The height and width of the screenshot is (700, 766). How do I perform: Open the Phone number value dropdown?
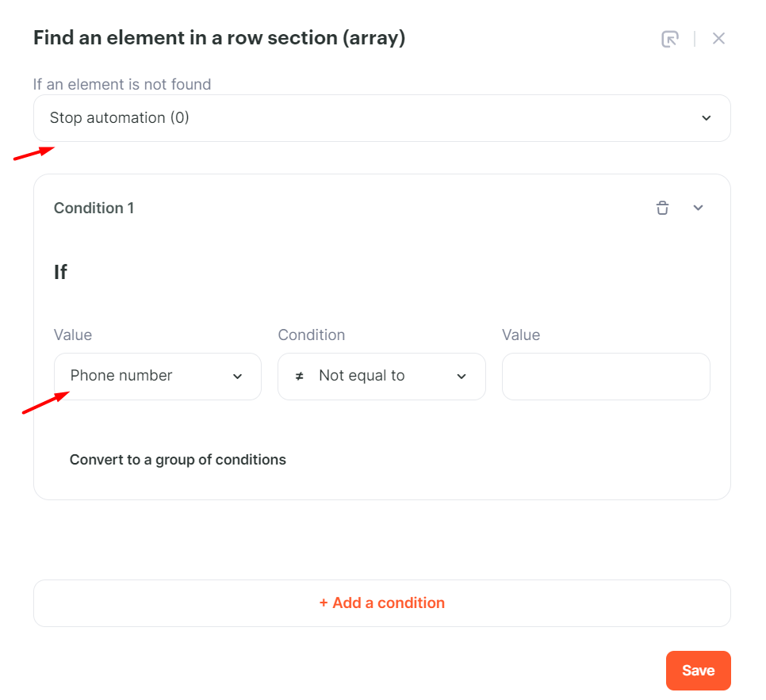[157, 377]
